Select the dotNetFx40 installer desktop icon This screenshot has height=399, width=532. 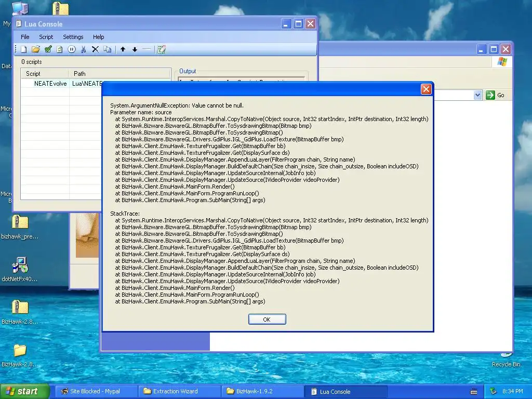pyautogui.click(x=20, y=265)
